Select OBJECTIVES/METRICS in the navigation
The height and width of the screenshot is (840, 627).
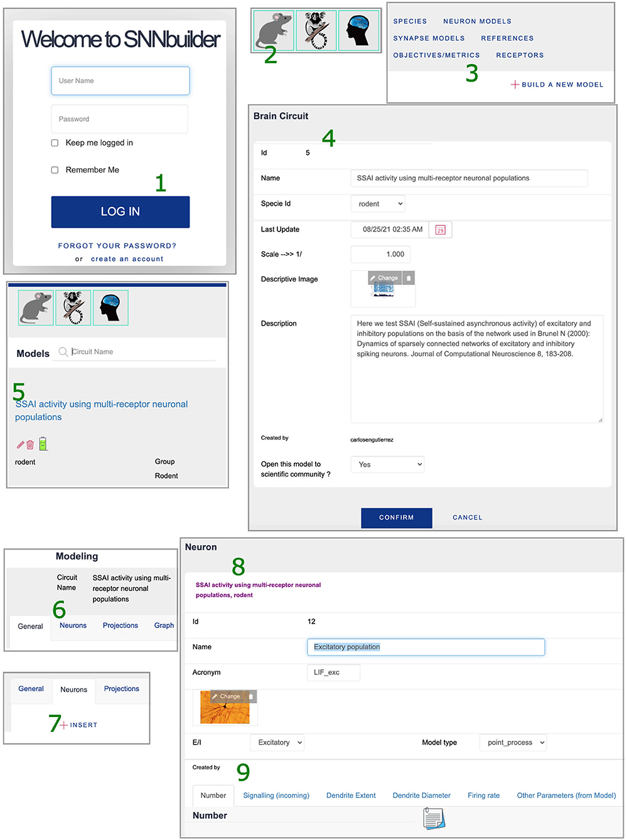coord(436,55)
